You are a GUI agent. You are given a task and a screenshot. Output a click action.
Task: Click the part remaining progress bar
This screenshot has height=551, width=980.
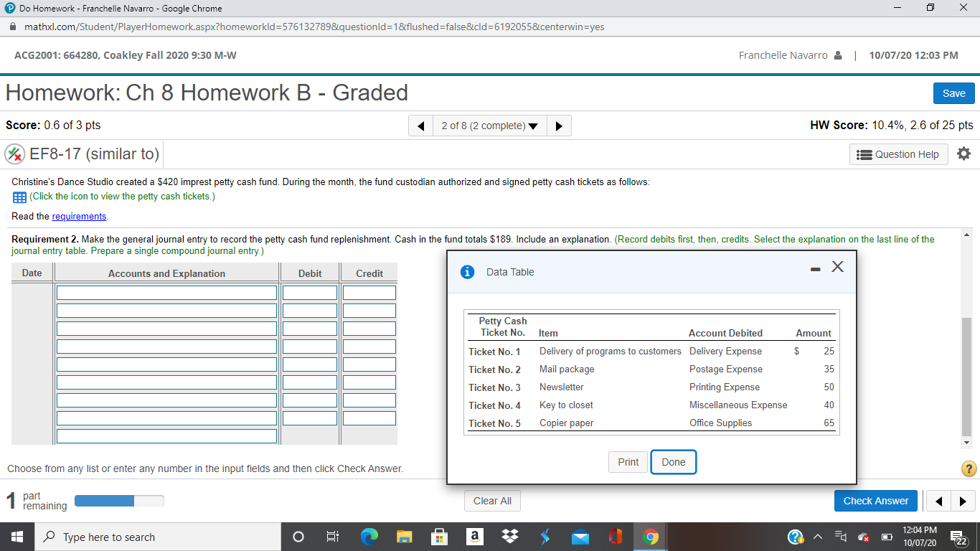[119, 500]
